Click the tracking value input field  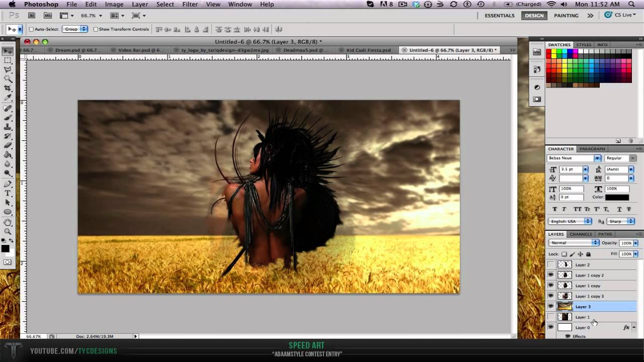click(616, 178)
